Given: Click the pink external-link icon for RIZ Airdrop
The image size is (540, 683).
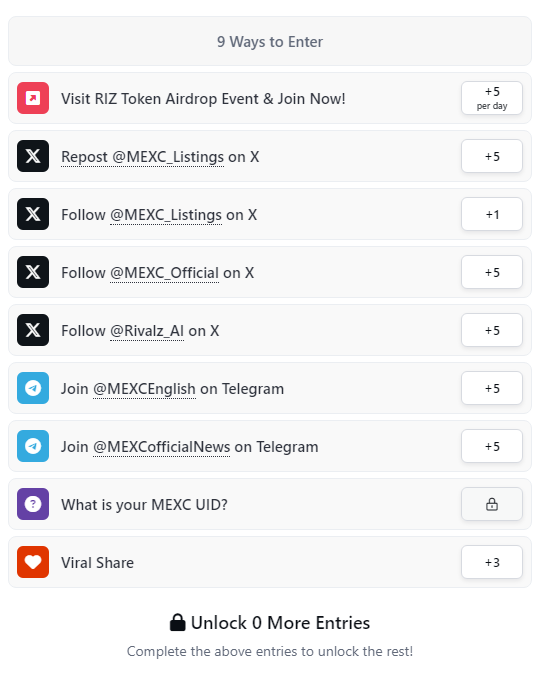Looking at the screenshot, I should click(x=33, y=98).
